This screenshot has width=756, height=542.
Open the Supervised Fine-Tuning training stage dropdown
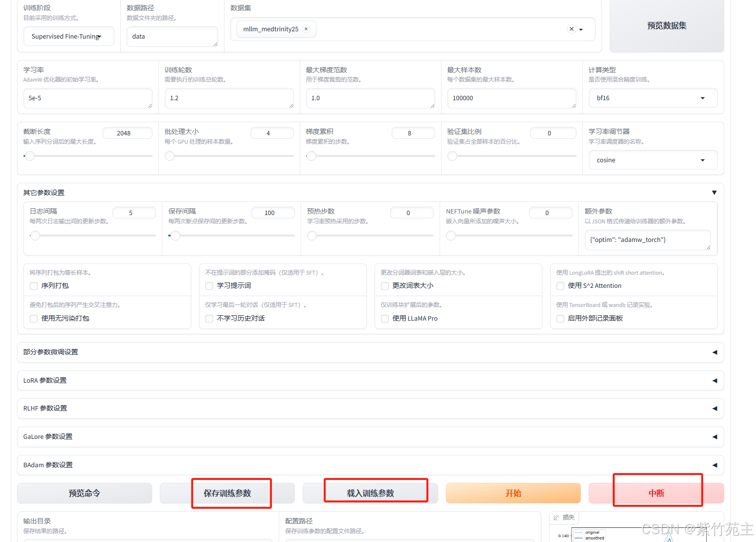[x=69, y=36]
